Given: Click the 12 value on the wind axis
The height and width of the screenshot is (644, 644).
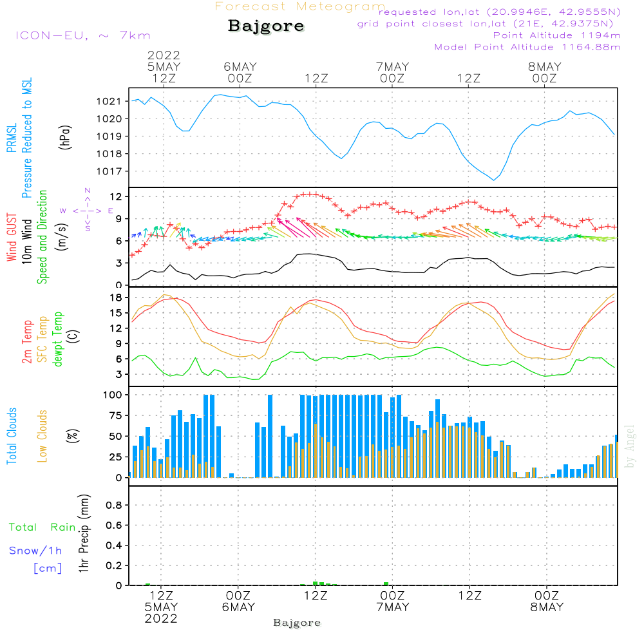Looking at the screenshot, I should 116,196.
